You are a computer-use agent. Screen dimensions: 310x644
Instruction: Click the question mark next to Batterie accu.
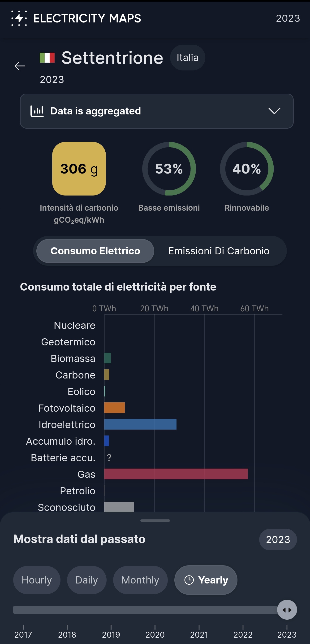[x=109, y=458]
